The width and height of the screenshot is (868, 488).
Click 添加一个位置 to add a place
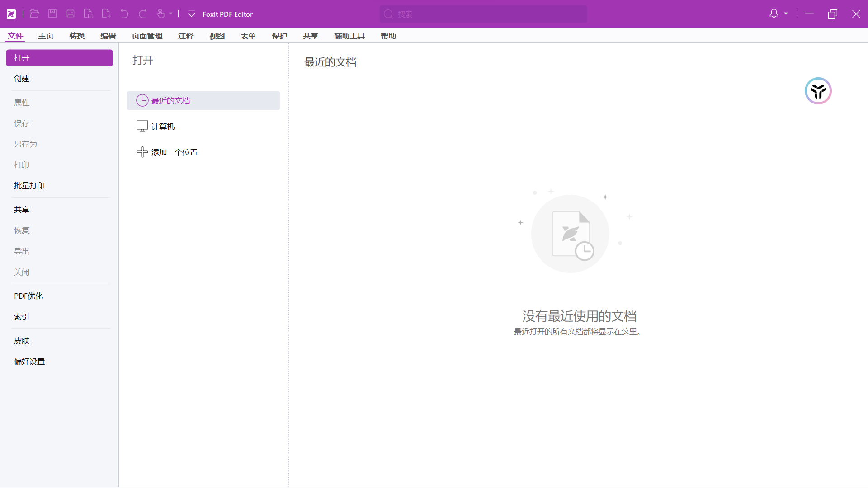click(174, 152)
